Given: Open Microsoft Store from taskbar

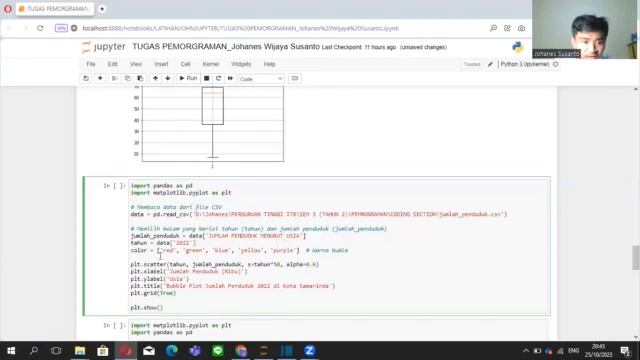Looking at the screenshot, I should [102, 351].
